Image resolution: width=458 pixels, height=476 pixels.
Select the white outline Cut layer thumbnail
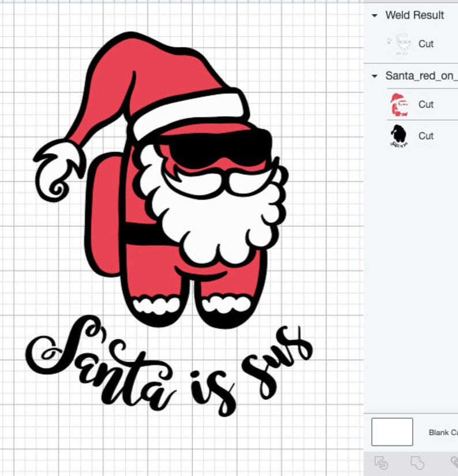click(x=399, y=44)
